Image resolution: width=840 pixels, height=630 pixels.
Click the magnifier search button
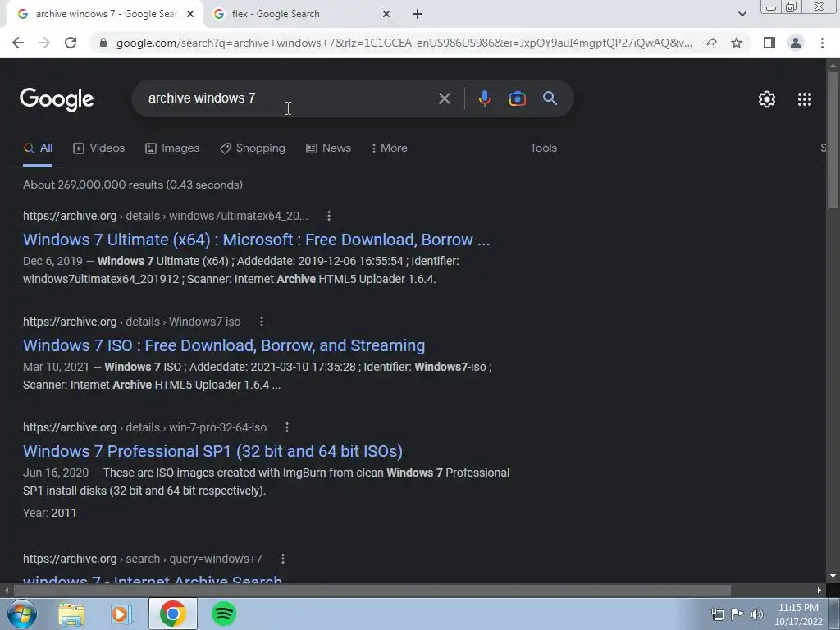[x=550, y=98]
